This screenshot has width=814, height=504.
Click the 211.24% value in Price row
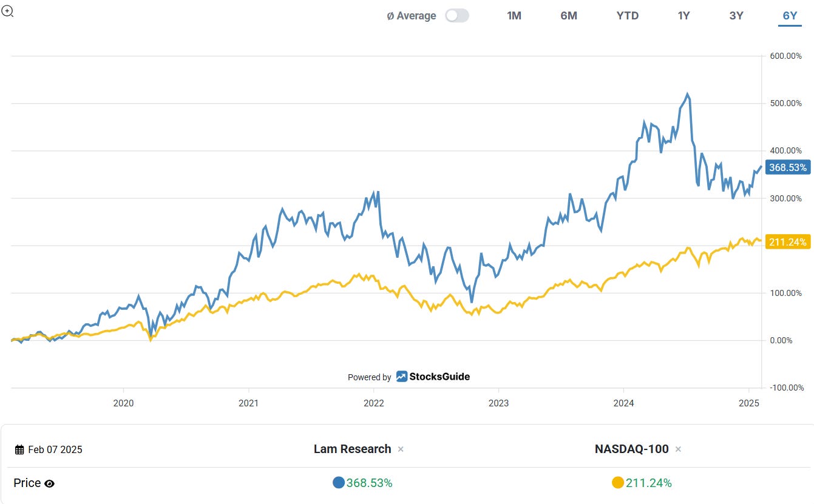(649, 483)
